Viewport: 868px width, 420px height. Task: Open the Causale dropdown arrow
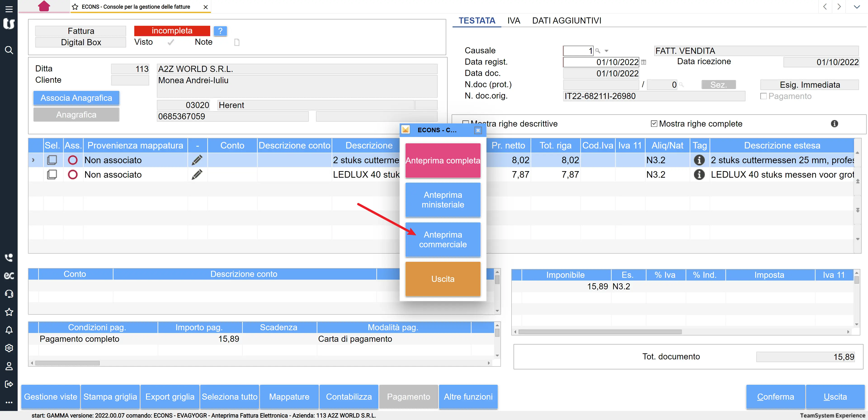coord(606,51)
